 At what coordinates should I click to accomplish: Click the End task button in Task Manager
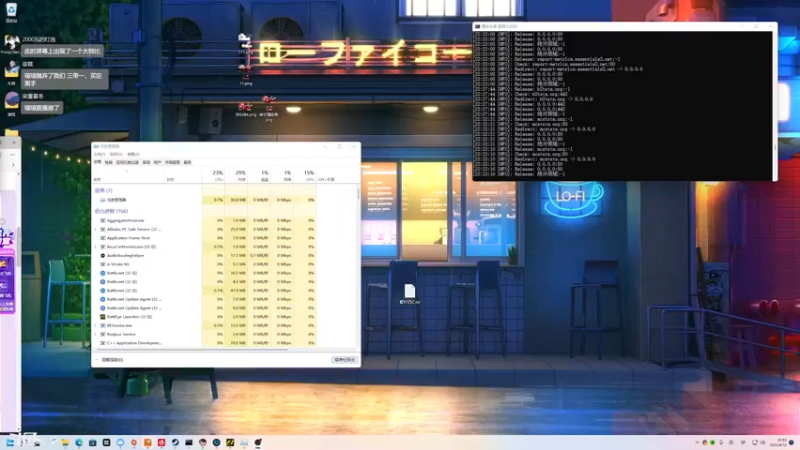click(345, 360)
